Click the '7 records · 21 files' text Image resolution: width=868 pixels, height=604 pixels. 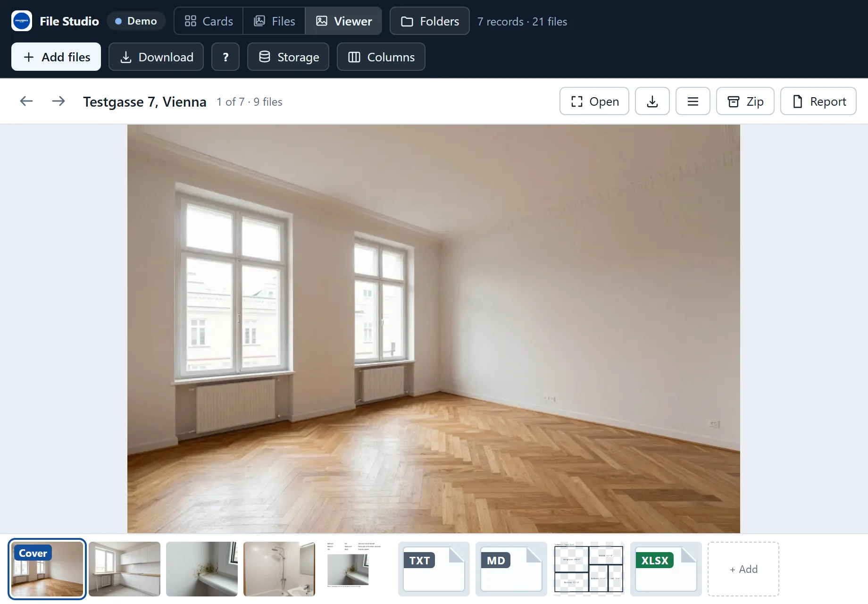click(x=522, y=22)
